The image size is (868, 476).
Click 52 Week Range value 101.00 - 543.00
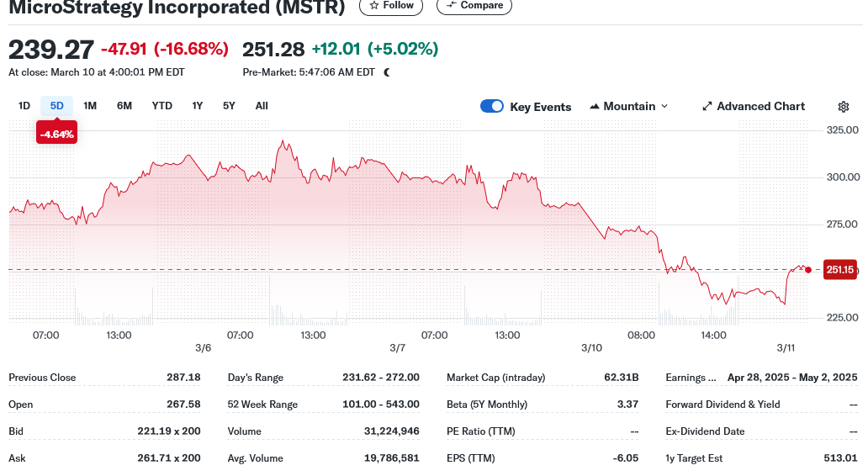[x=381, y=405]
